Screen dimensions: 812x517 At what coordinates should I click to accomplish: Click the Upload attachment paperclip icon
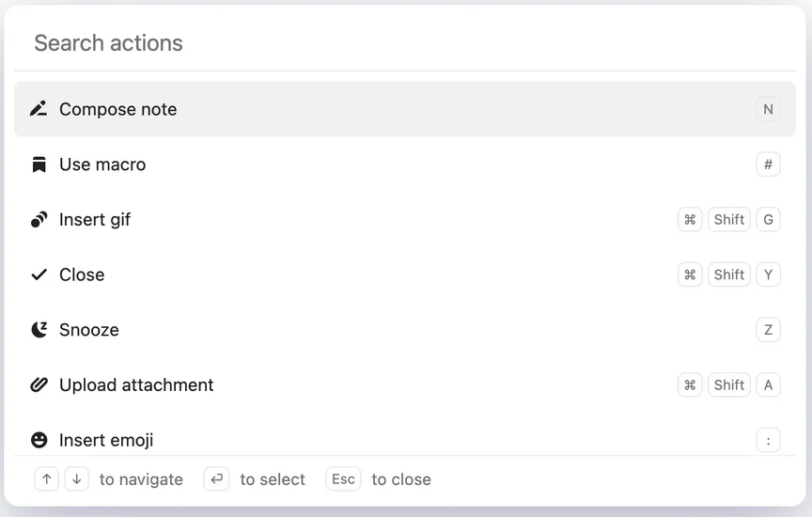(39, 384)
